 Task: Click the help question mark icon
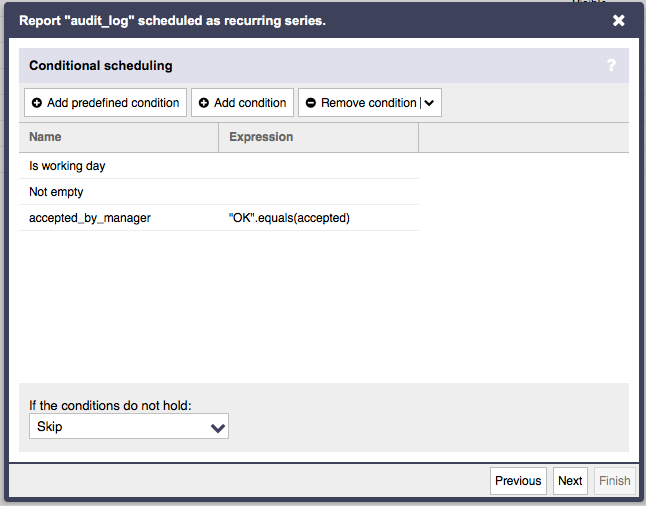coord(611,65)
